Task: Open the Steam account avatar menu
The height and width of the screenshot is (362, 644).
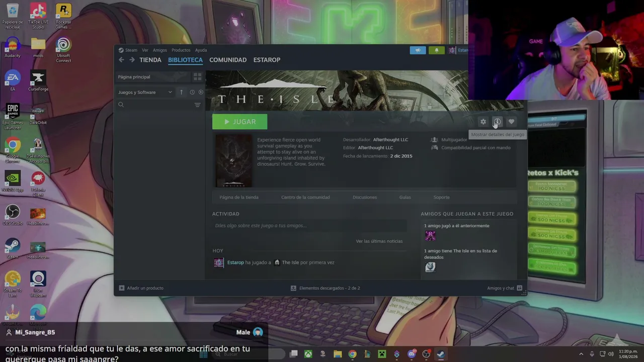Action: (452, 50)
